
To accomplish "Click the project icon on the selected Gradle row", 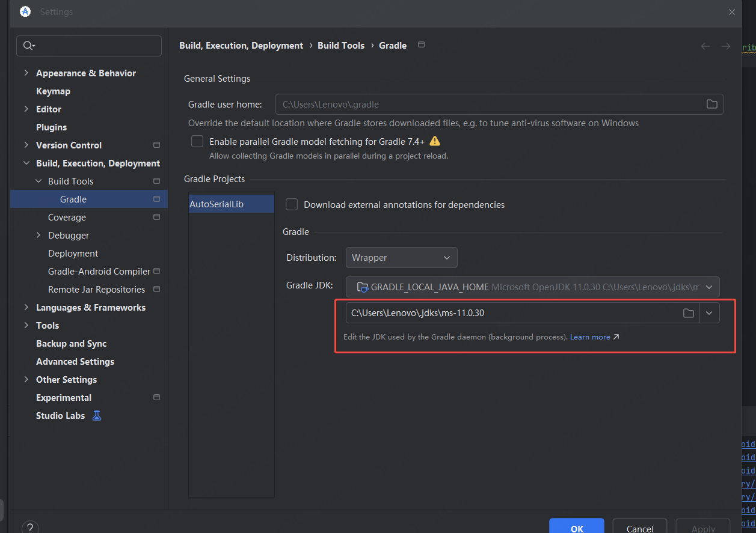I will pos(156,199).
